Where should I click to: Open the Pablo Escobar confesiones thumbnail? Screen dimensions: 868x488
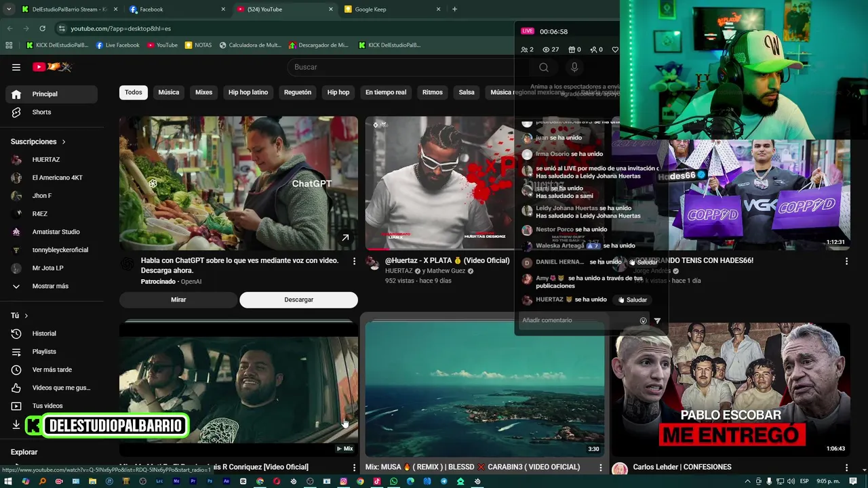[x=731, y=390]
